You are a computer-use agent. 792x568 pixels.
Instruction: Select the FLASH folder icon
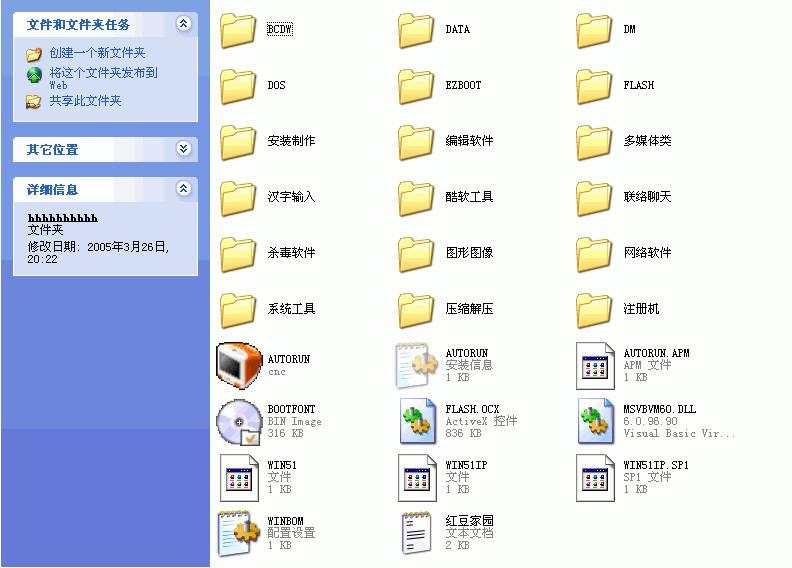pyautogui.click(x=594, y=86)
